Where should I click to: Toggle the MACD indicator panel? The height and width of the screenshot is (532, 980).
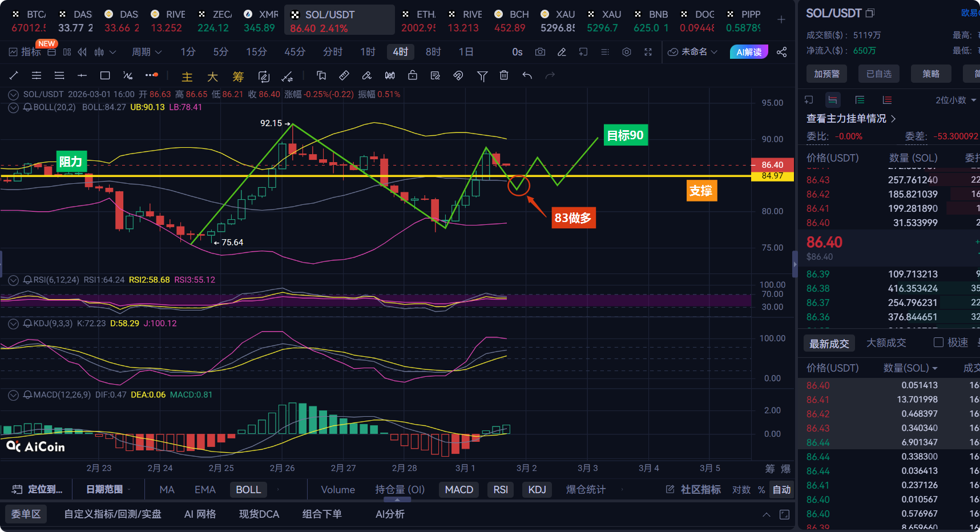[459, 490]
